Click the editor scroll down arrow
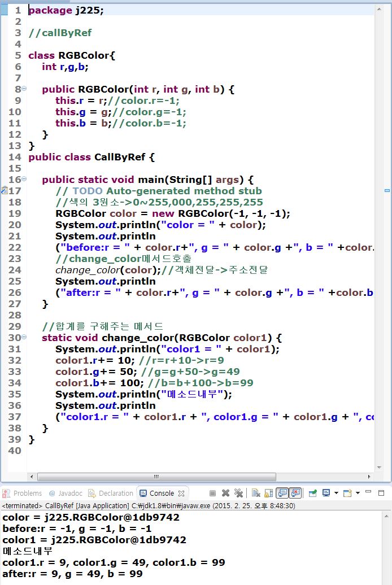This screenshot has width=392, height=585. 379,468
